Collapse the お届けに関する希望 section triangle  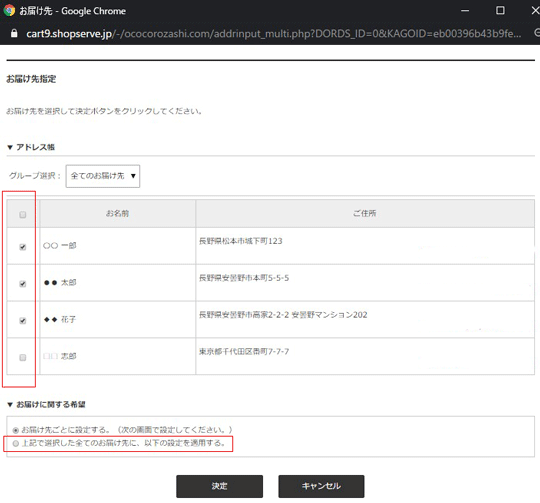pos(10,405)
